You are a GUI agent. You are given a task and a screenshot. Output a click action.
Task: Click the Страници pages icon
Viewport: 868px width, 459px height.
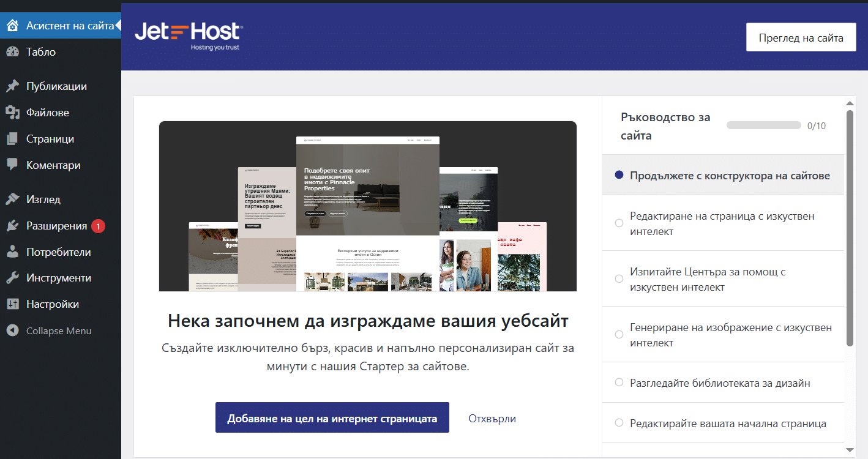[x=12, y=139]
